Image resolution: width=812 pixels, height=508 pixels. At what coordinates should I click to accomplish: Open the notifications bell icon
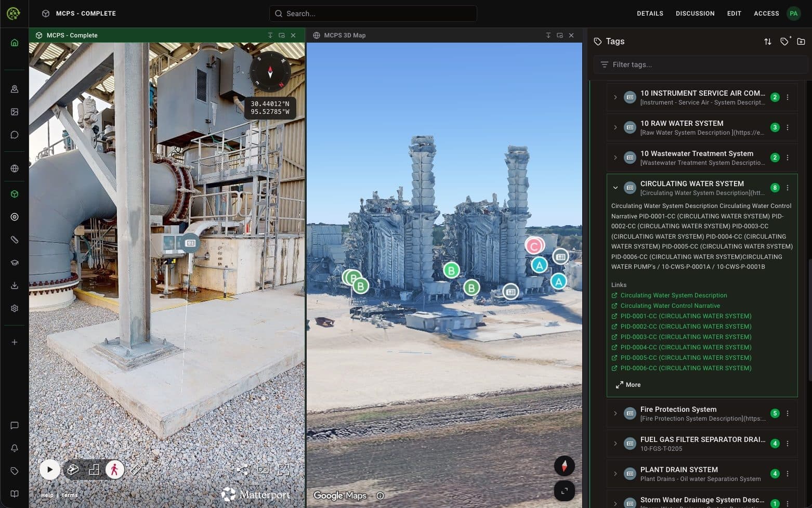coord(15,448)
